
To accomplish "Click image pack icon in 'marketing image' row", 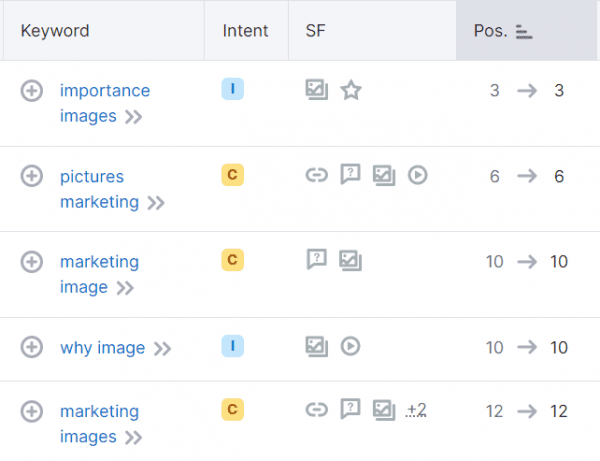I will (351, 261).
